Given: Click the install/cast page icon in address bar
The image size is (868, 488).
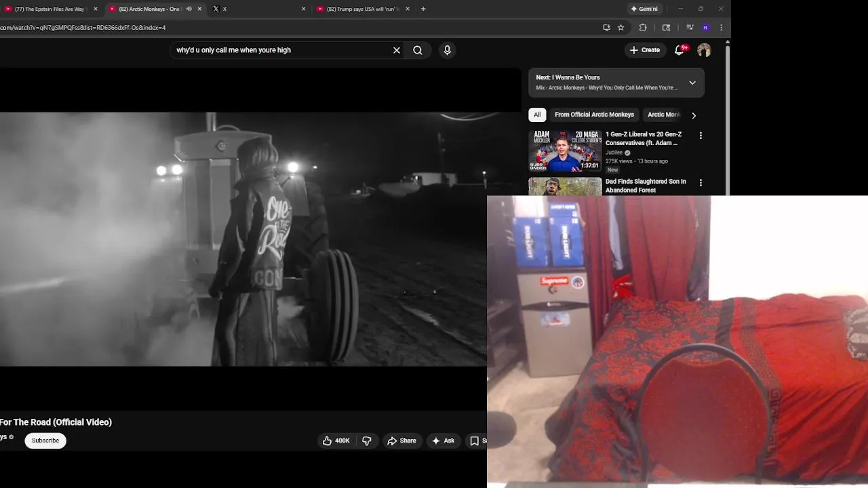Looking at the screenshot, I should (606, 28).
